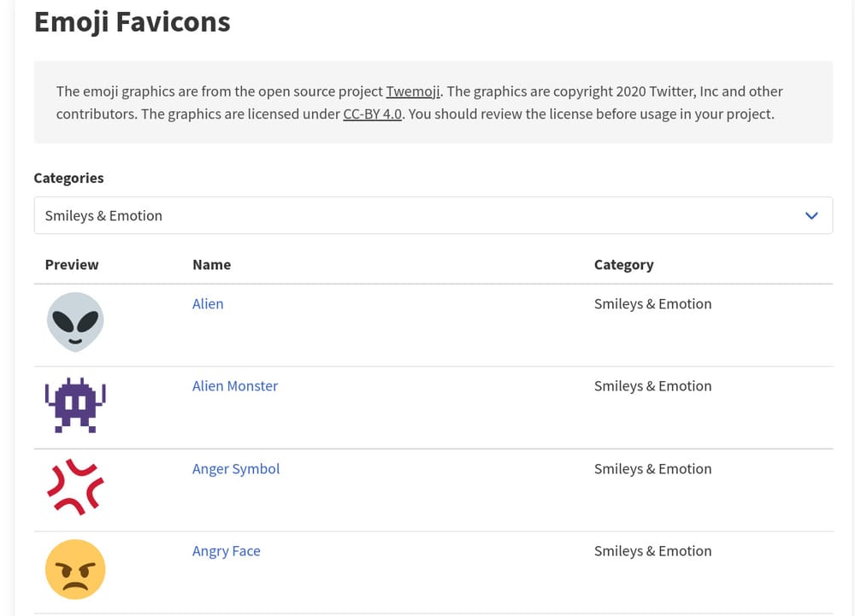Open the Alien favicon detail link

(208, 303)
